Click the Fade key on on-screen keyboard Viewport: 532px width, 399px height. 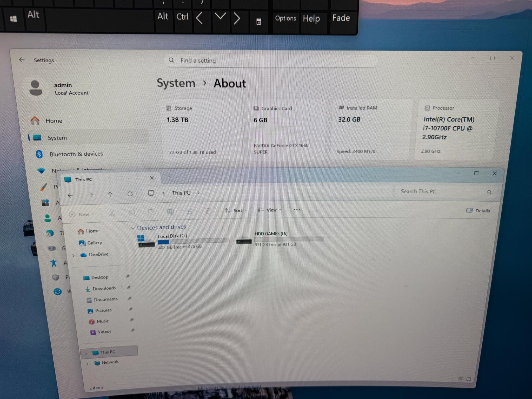[341, 18]
